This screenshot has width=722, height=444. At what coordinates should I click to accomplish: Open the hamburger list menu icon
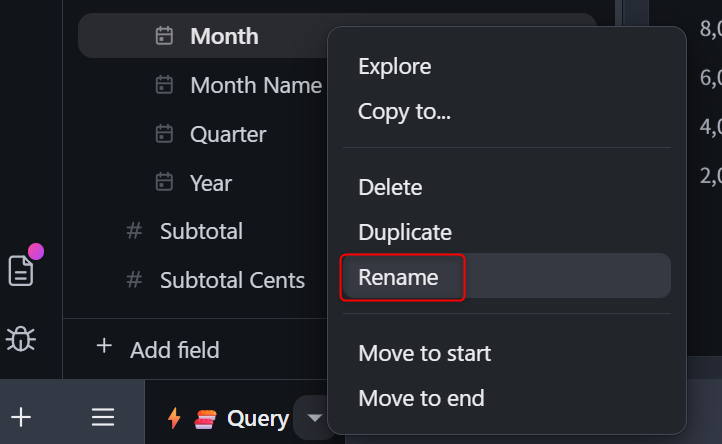(x=103, y=417)
